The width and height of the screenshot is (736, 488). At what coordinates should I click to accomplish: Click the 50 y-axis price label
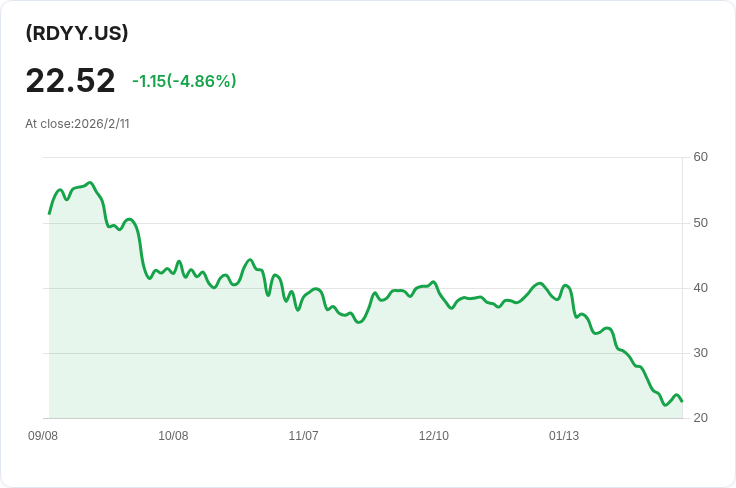click(x=700, y=222)
